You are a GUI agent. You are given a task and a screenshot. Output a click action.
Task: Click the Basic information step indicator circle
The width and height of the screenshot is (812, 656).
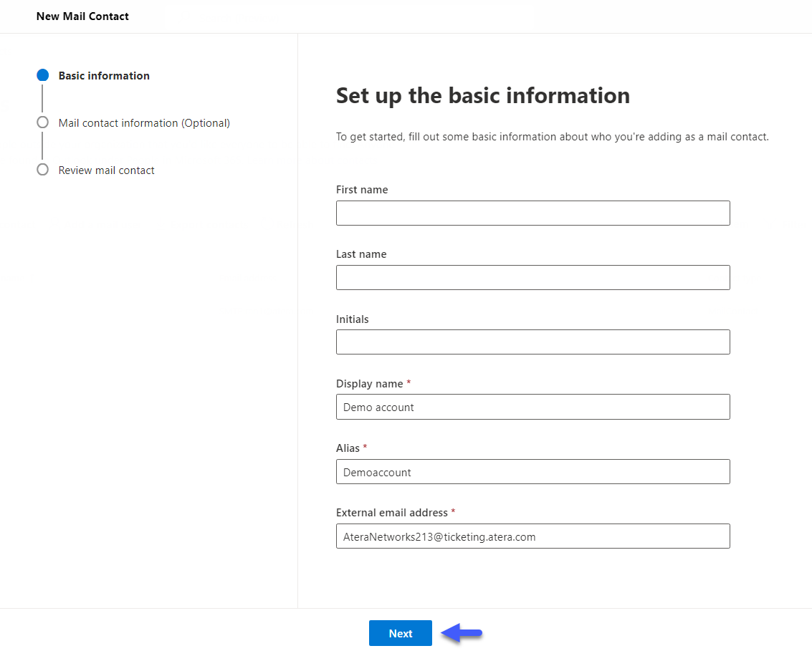click(x=42, y=75)
